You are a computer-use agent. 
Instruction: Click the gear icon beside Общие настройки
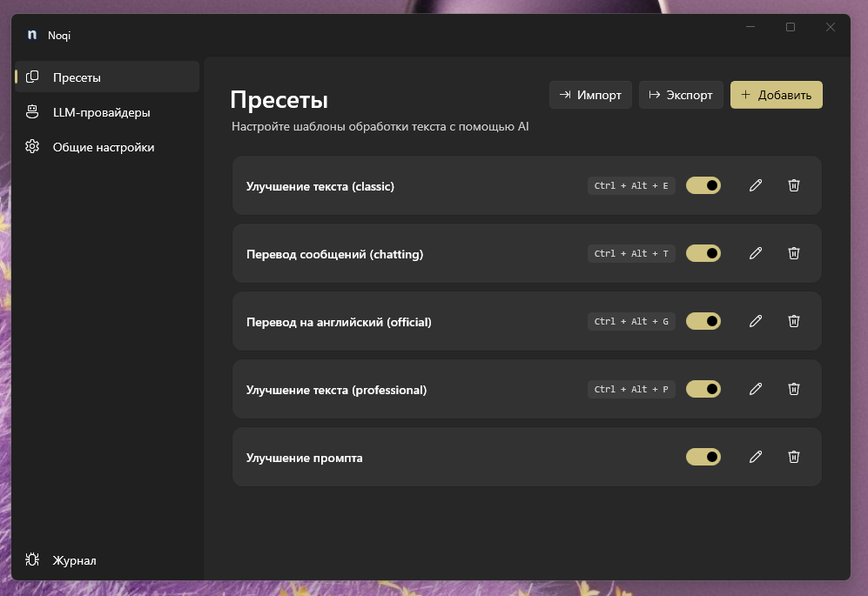[31, 147]
